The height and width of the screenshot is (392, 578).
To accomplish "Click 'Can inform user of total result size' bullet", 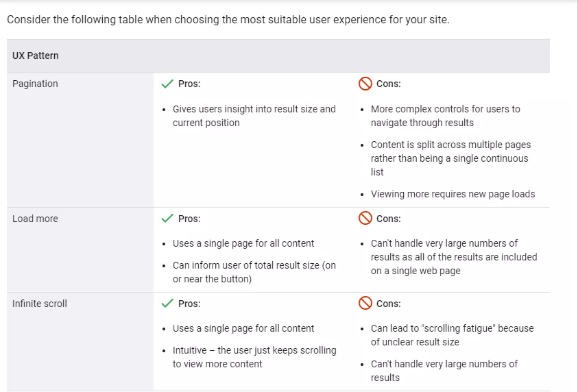I will click(254, 272).
